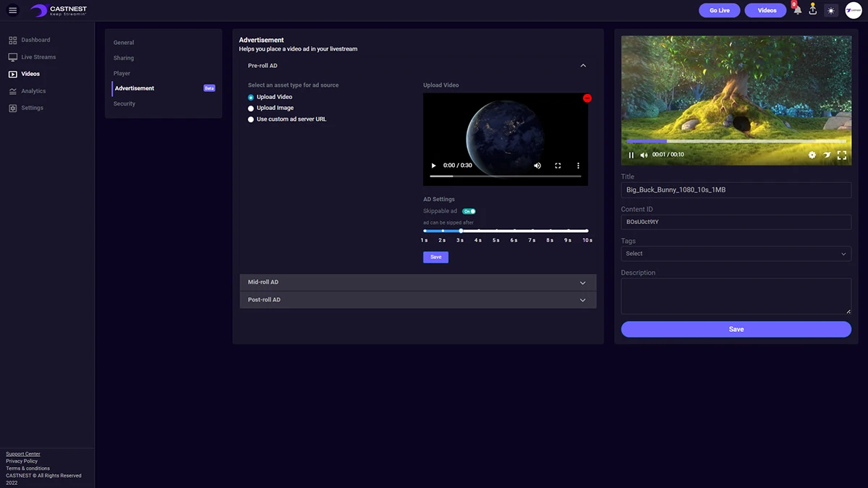Mute the ad video preview

click(x=537, y=166)
